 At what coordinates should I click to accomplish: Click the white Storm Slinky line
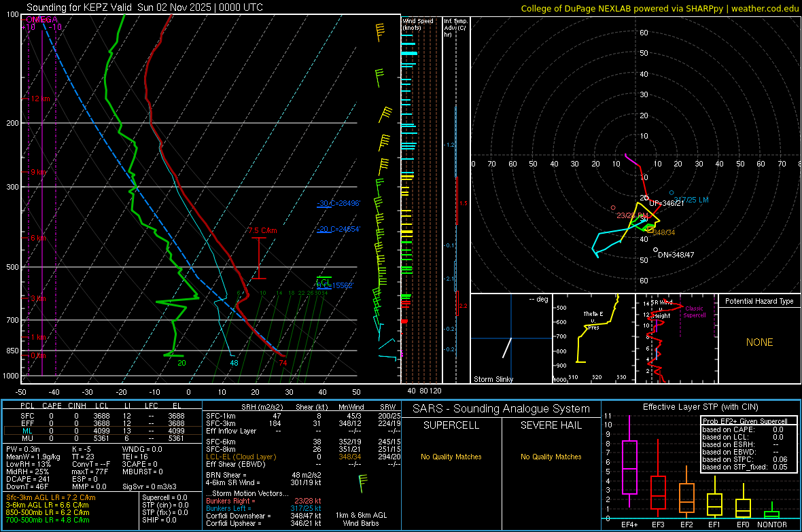point(507,348)
